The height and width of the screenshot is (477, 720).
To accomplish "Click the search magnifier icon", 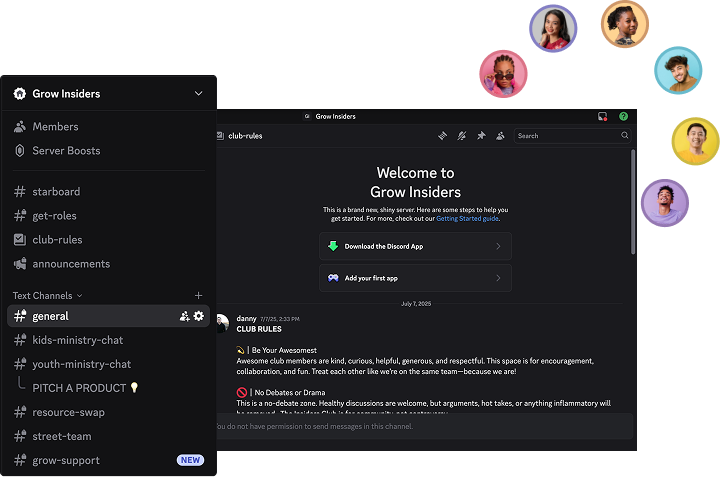I will pyautogui.click(x=624, y=135).
